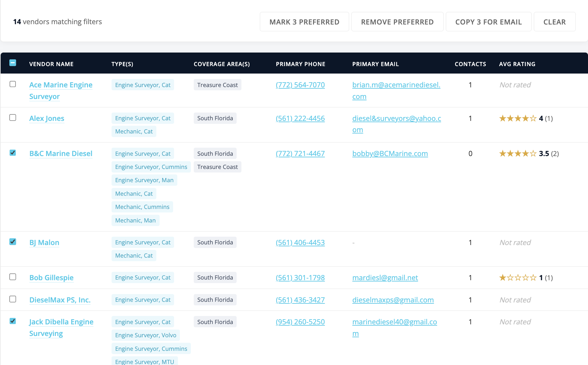Check the DieselMax PS, Inc. row

click(x=13, y=299)
